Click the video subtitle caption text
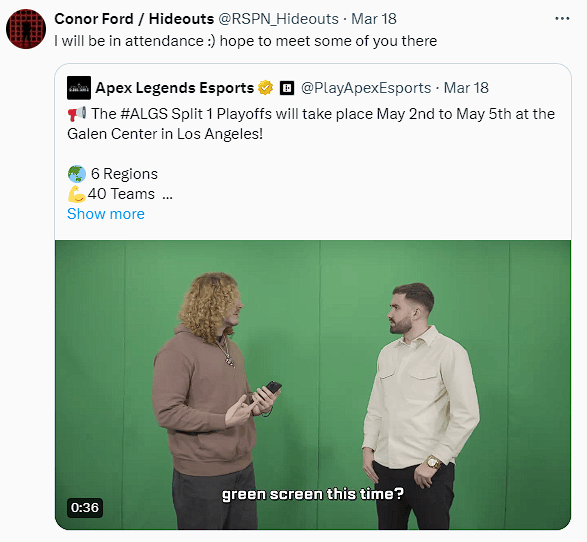The width and height of the screenshot is (587, 542). click(313, 494)
